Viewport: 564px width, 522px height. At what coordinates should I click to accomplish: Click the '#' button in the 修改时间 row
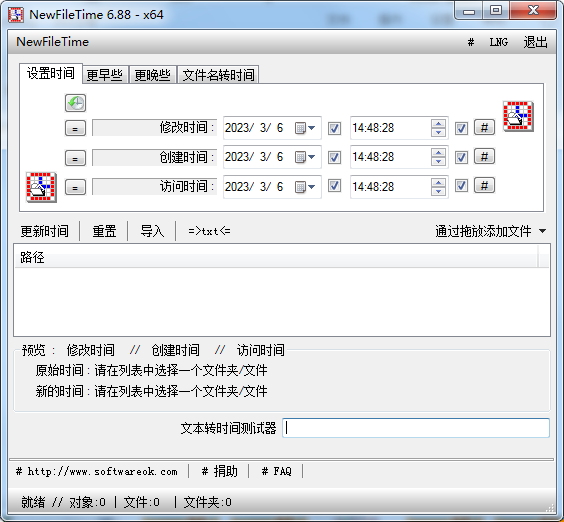(484, 127)
